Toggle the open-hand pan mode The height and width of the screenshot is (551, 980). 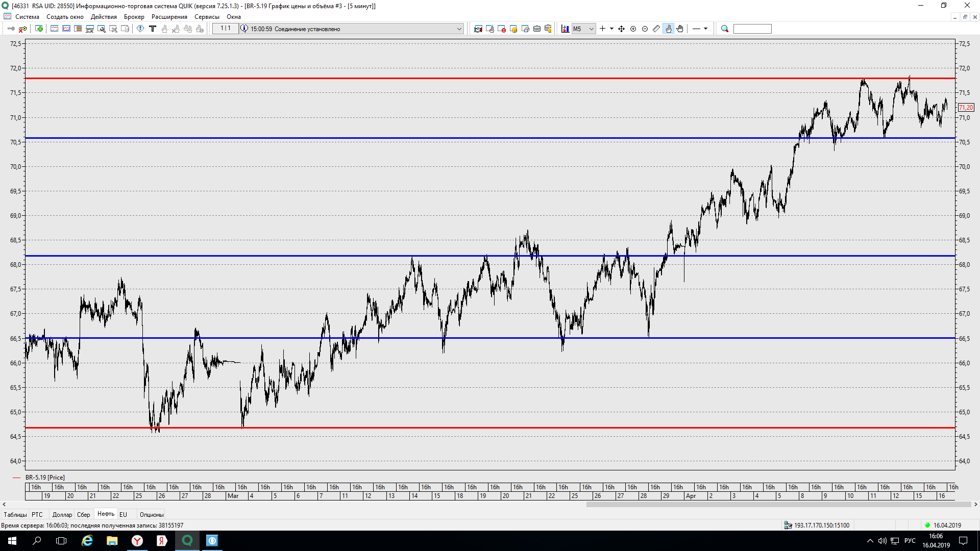(680, 29)
